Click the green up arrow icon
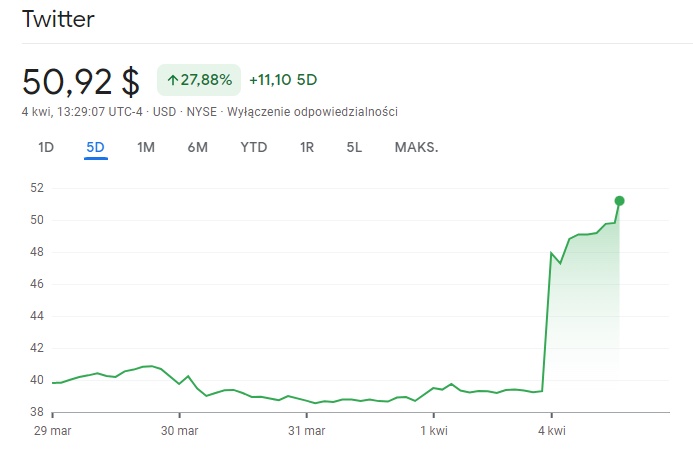Viewport: 693px width, 450px height. (172, 79)
